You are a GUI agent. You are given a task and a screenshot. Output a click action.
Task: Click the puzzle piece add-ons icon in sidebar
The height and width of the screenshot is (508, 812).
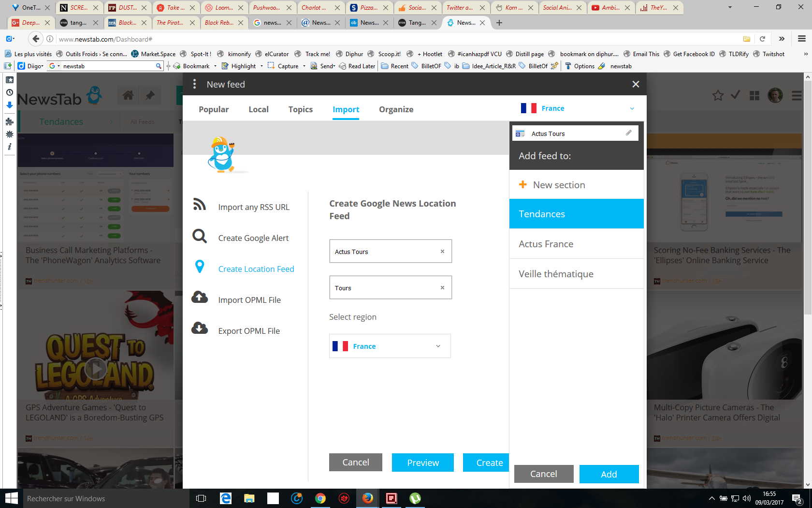[9, 121]
